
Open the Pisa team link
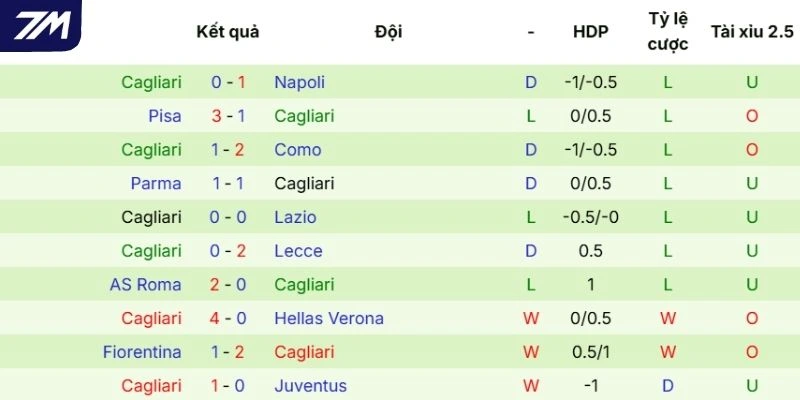coord(164,116)
